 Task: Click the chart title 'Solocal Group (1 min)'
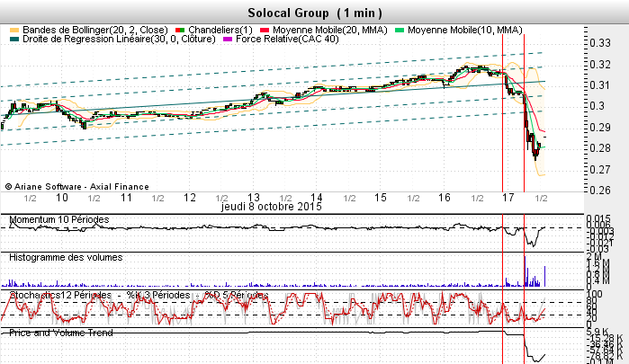(x=315, y=13)
